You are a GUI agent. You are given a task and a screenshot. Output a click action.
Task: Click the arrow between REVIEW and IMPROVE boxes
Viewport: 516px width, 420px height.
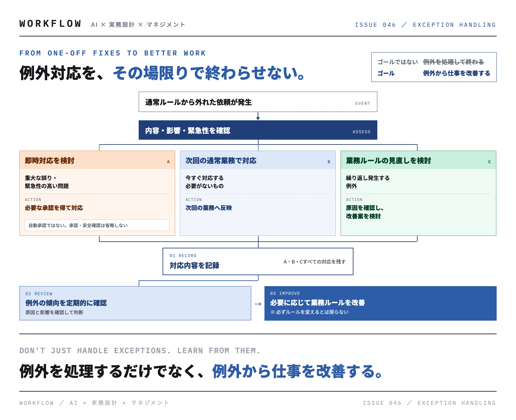point(258,304)
